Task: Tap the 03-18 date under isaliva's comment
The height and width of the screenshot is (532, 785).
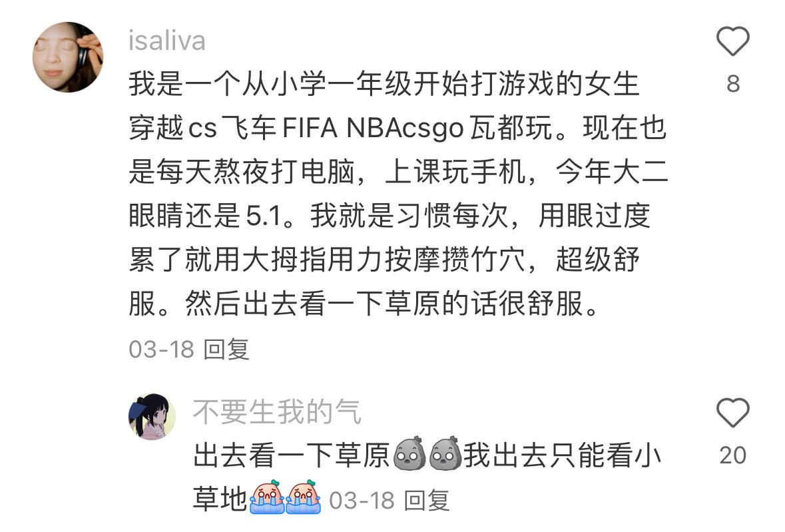Action: pyautogui.click(x=161, y=350)
